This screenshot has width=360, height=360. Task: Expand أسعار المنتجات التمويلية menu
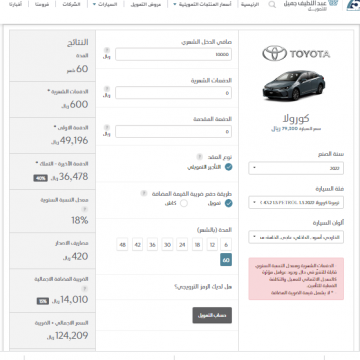pyautogui.click(x=201, y=5)
